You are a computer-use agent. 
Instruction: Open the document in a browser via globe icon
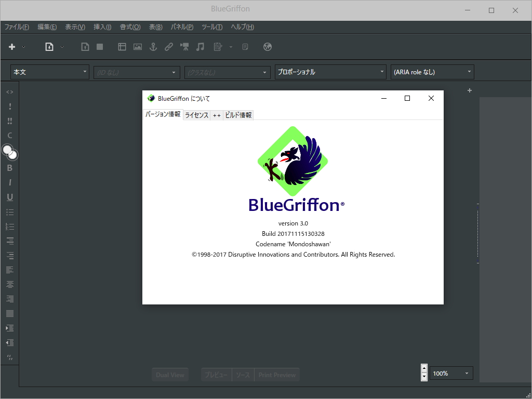coord(267,47)
